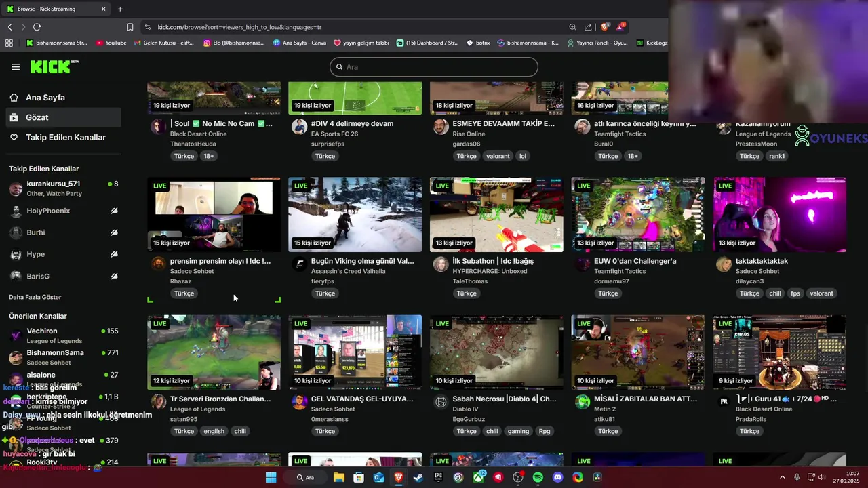868x488 pixels.
Task: Click share icon in address bar
Action: (x=588, y=27)
